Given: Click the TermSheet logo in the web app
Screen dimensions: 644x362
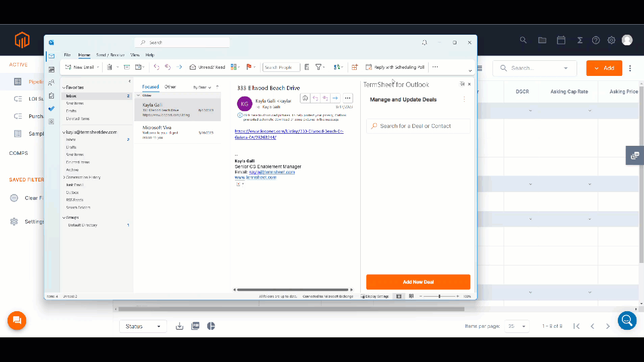Looking at the screenshot, I should 22,40.
